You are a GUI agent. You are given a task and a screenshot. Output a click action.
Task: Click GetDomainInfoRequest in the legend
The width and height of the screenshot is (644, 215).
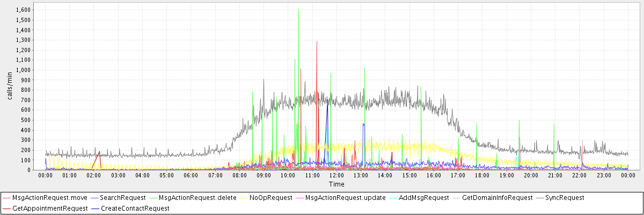[x=497, y=198]
